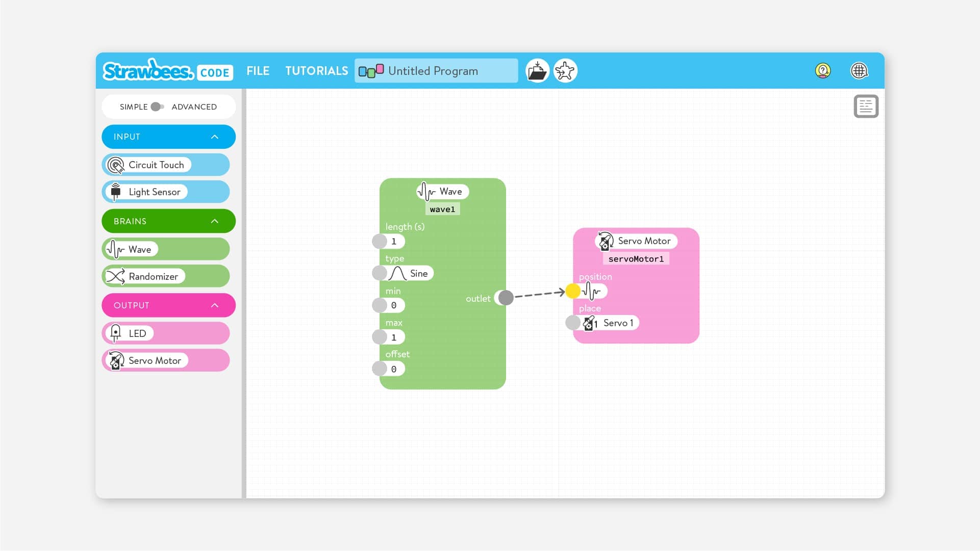Screen dimensions: 980x551
Task: Select the Light Sensor block
Action: (154, 192)
